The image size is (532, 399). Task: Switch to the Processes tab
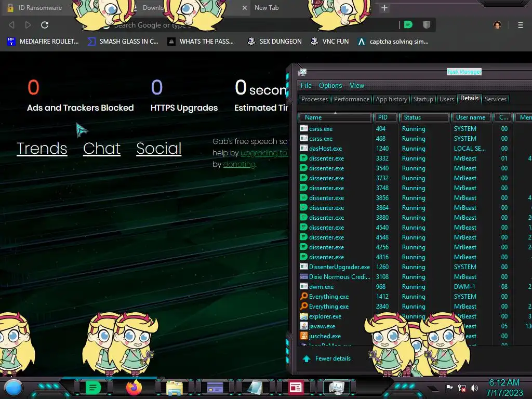click(314, 99)
